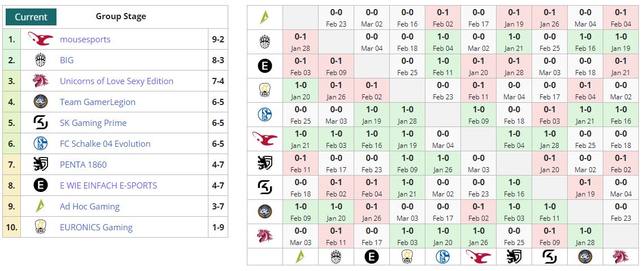
Task: Click the E WIE EINFACH logo in the crosstable's bottom row
Action: point(372,257)
